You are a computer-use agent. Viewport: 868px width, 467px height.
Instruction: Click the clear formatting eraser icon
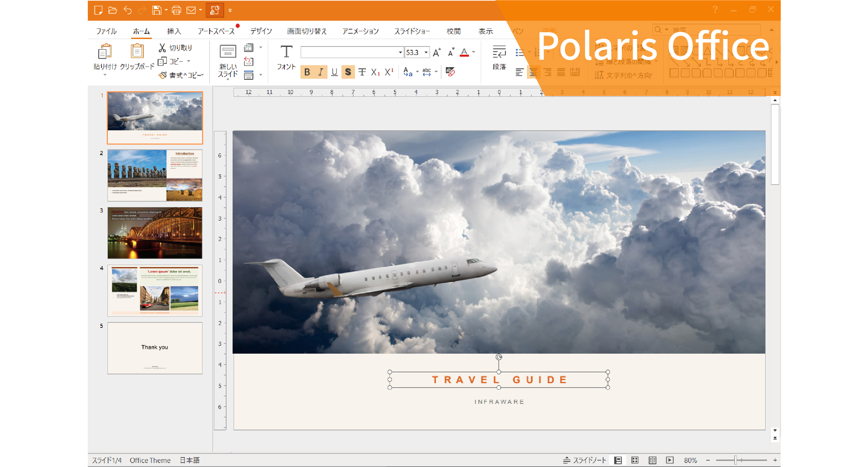point(450,72)
